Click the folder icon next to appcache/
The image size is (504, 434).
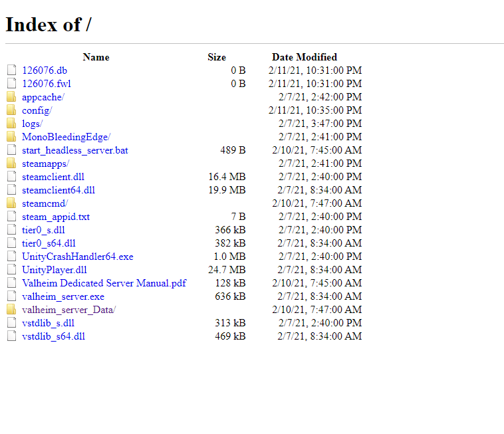(x=11, y=96)
